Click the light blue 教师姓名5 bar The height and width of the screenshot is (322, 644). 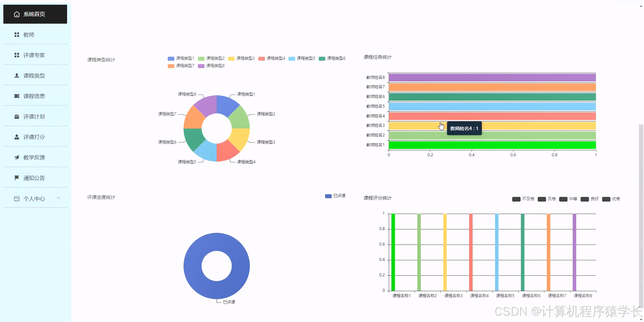click(492, 107)
